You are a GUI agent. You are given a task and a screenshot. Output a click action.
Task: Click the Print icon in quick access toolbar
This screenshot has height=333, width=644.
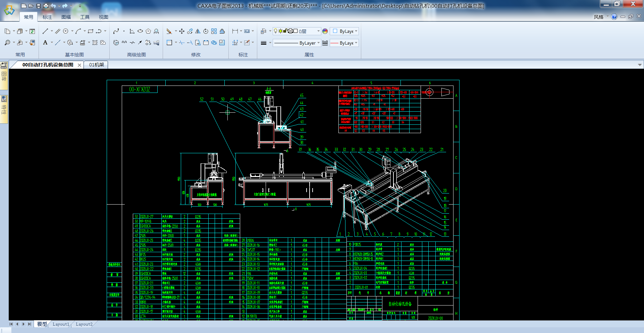[x=46, y=6]
